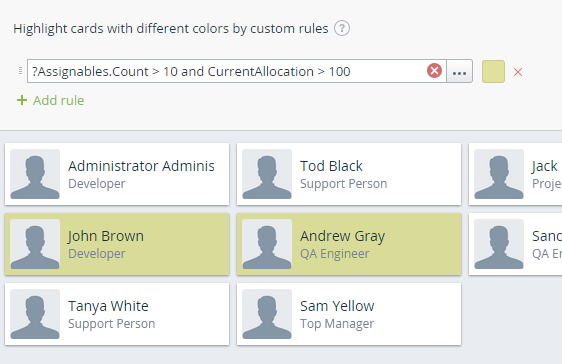Open Administrator Adminis card
The image size is (562, 364).
117,174
